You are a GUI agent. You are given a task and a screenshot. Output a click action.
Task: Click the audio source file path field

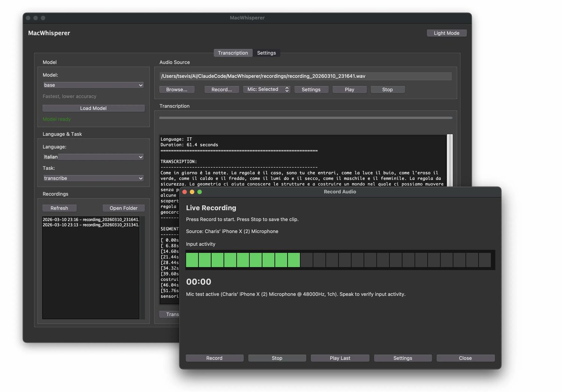click(305, 76)
